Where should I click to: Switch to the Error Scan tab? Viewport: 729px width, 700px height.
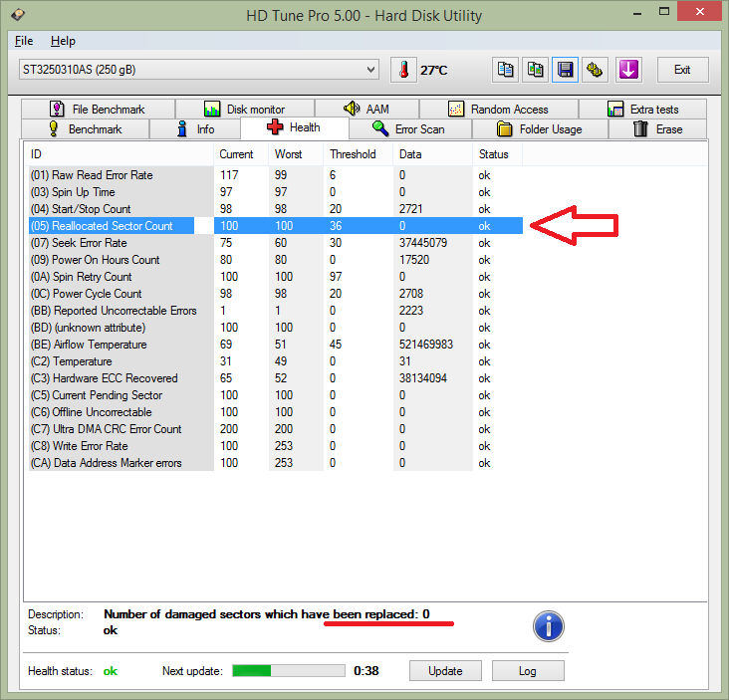point(410,129)
